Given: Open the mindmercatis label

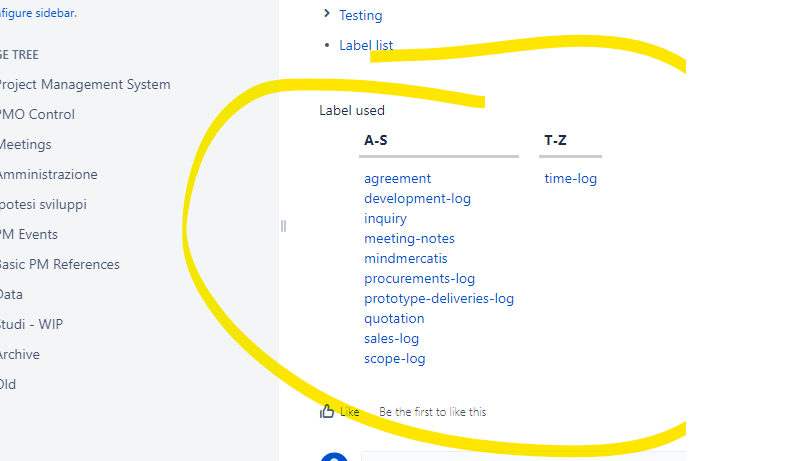Looking at the screenshot, I should (x=406, y=259).
